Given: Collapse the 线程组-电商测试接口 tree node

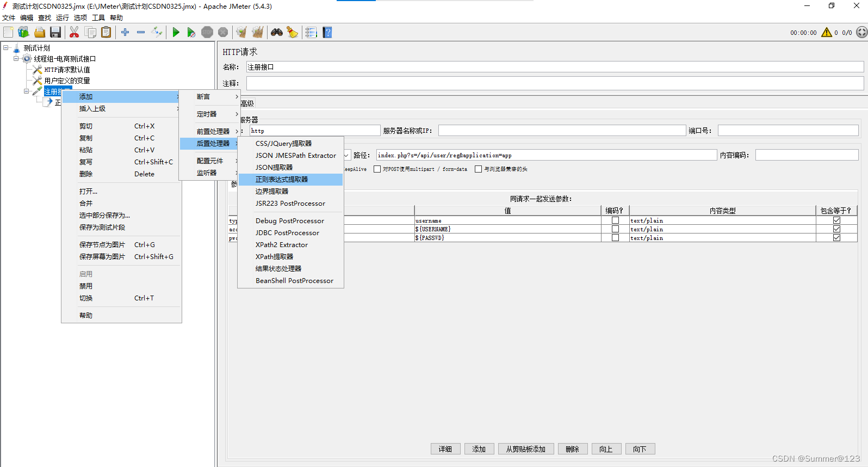Looking at the screenshot, I should (x=16, y=59).
